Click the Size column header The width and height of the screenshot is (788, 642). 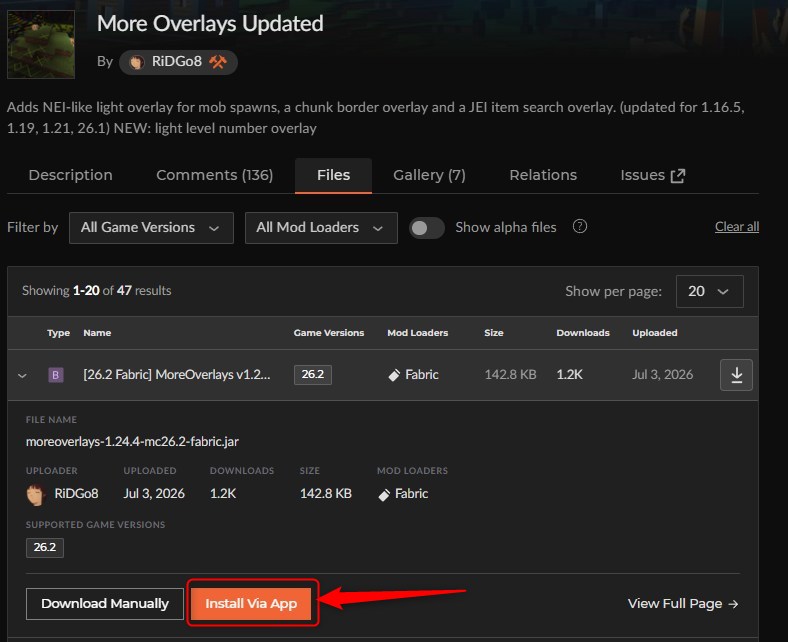tap(494, 333)
